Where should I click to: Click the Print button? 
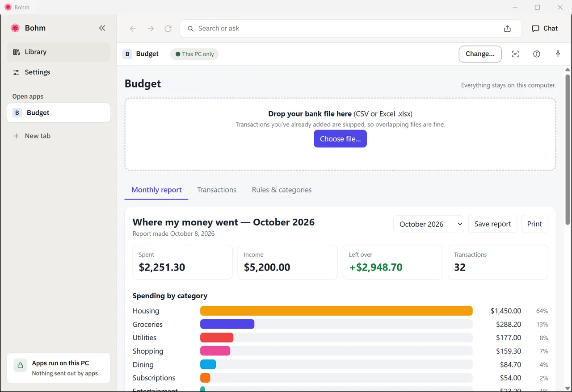(534, 224)
